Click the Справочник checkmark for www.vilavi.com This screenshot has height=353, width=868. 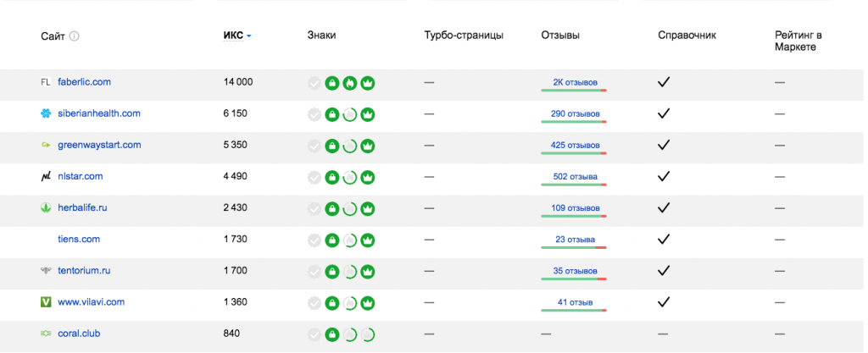(x=664, y=303)
